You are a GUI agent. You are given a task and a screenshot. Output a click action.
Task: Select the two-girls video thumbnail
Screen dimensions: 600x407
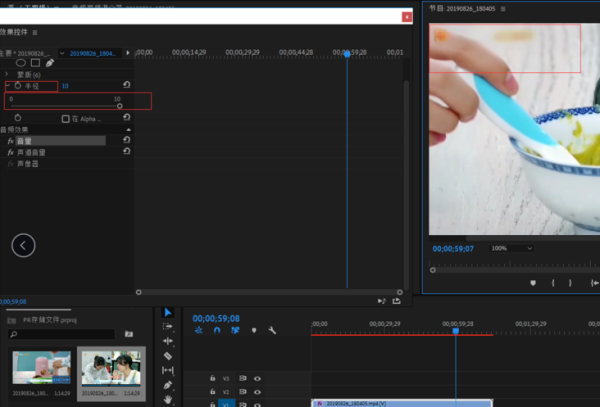[111, 368]
